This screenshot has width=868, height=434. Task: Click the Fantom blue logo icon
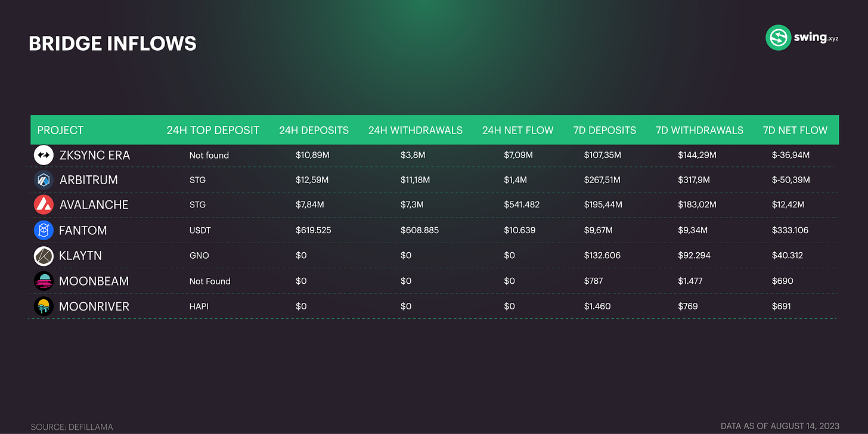coord(44,230)
